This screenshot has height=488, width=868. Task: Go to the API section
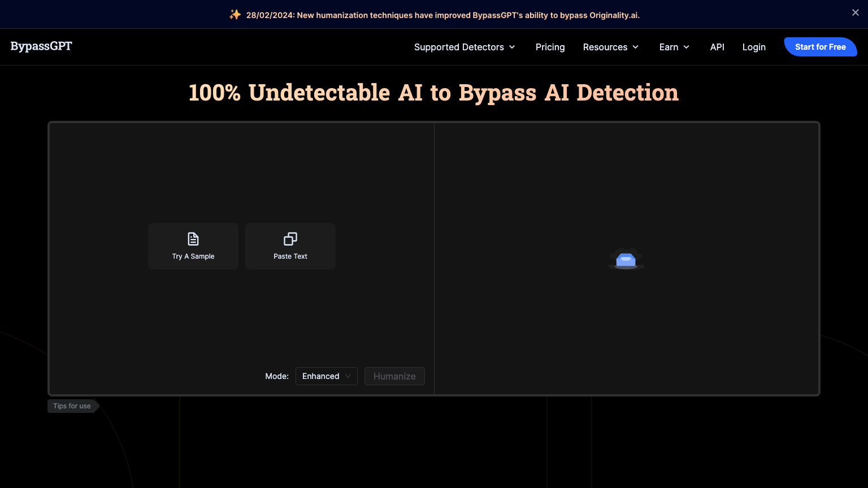click(x=717, y=47)
